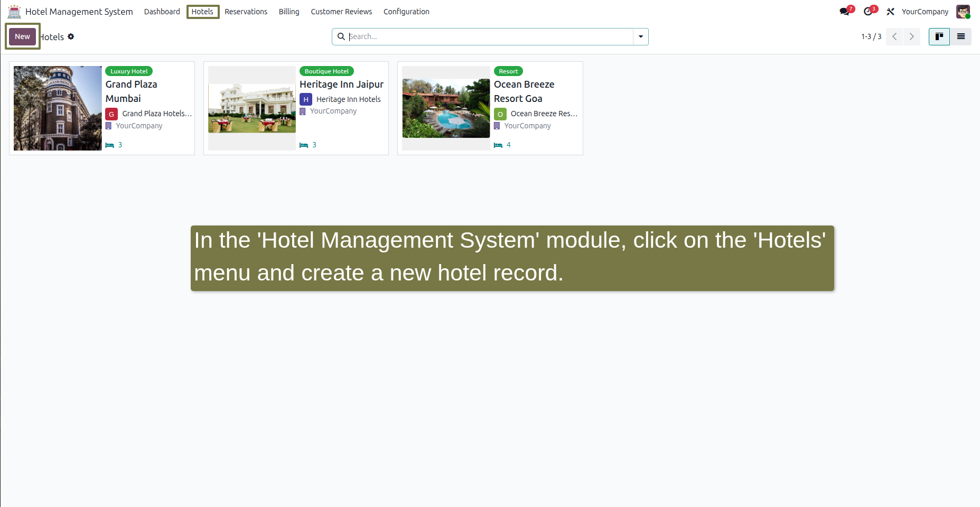Image resolution: width=980 pixels, height=507 pixels.
Task: Open Grand Plaza Mumbai building photo
Action: tap(58, 108)
